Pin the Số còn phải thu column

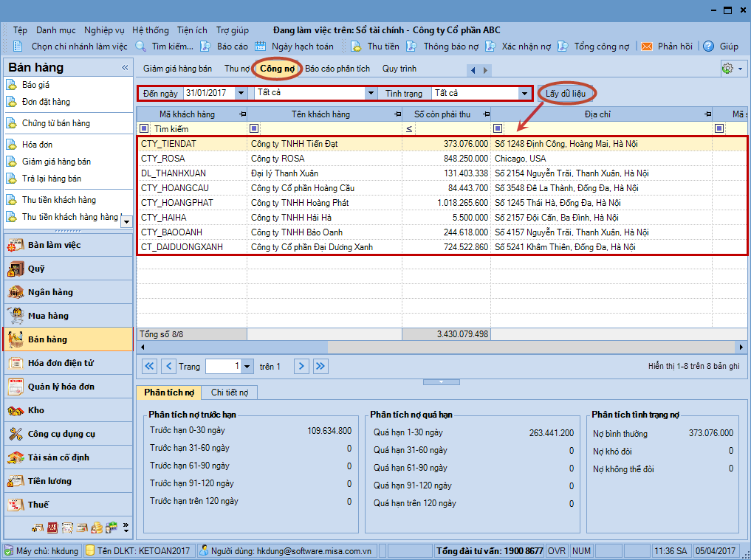point(486,114)
